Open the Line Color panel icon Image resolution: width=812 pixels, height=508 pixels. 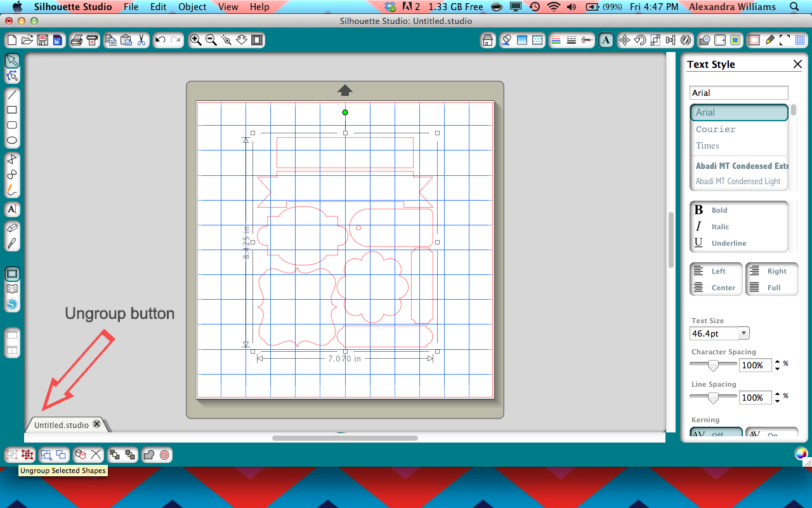pos(556,40)
